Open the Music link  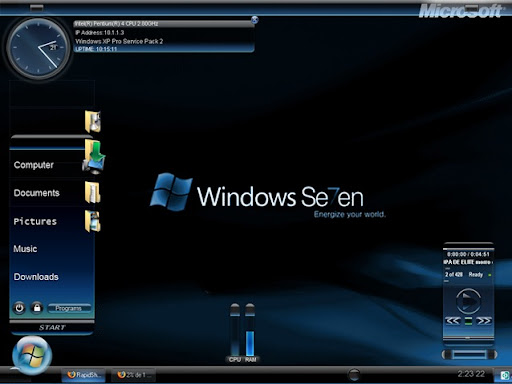point(25,249)
